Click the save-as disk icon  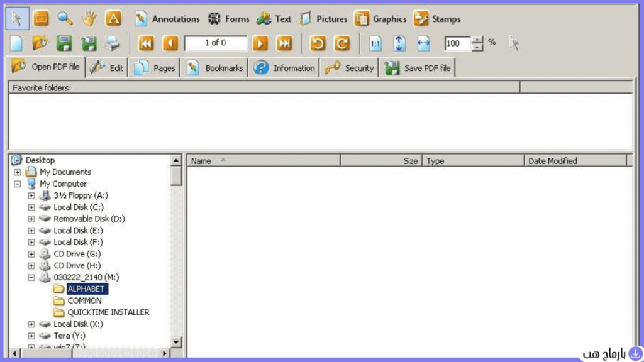click(x=89, y=43)
